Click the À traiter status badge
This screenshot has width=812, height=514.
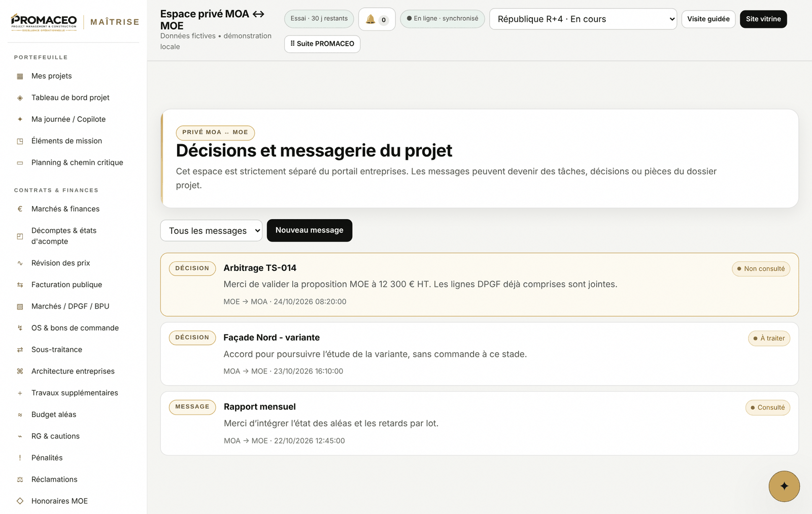[x=769, y=338]
